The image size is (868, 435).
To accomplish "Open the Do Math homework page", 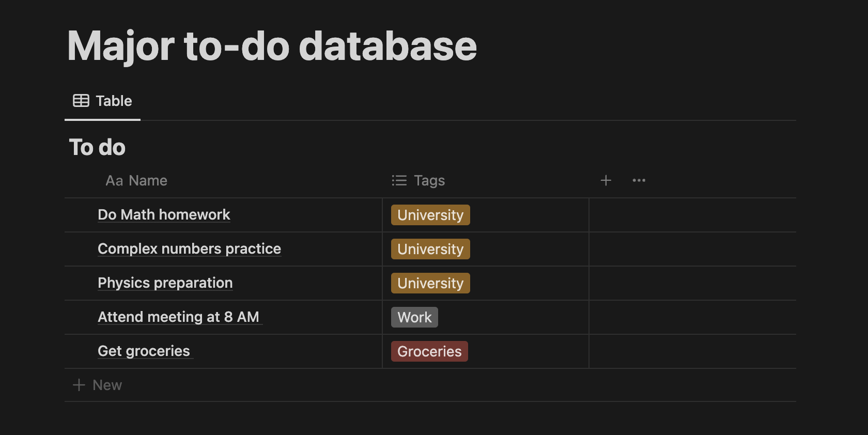I will pyautogui.click(x=164, y=215).
